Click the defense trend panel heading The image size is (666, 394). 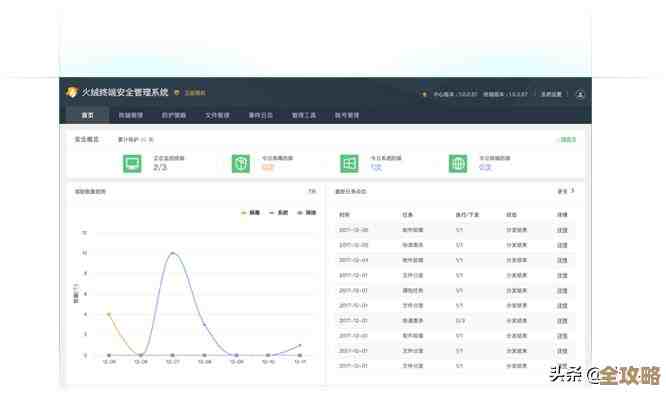[x=90, y=191]
